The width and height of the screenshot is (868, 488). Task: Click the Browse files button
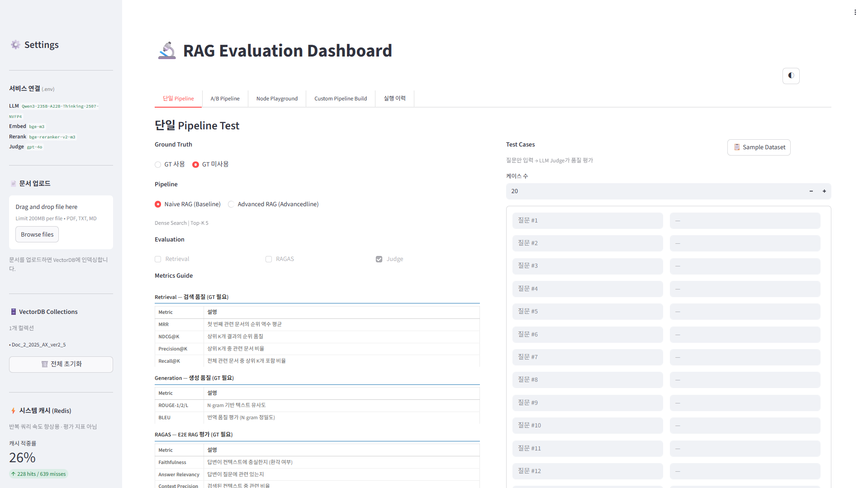(37, 234)
